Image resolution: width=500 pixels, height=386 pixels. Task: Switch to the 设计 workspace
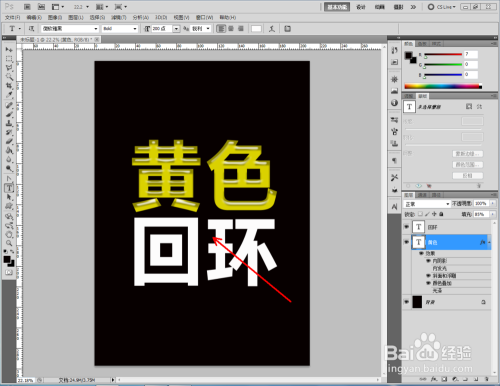click(x=361, y=7)
